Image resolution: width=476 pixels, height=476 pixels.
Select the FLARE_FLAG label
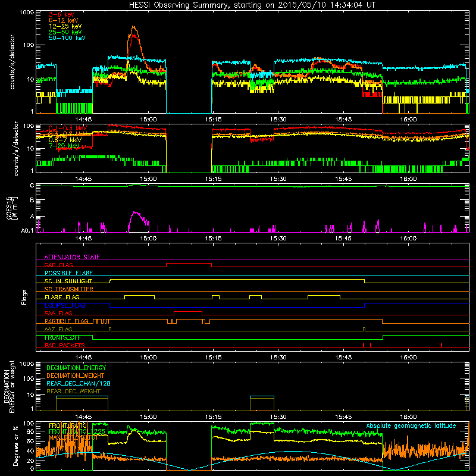[62, 297]
